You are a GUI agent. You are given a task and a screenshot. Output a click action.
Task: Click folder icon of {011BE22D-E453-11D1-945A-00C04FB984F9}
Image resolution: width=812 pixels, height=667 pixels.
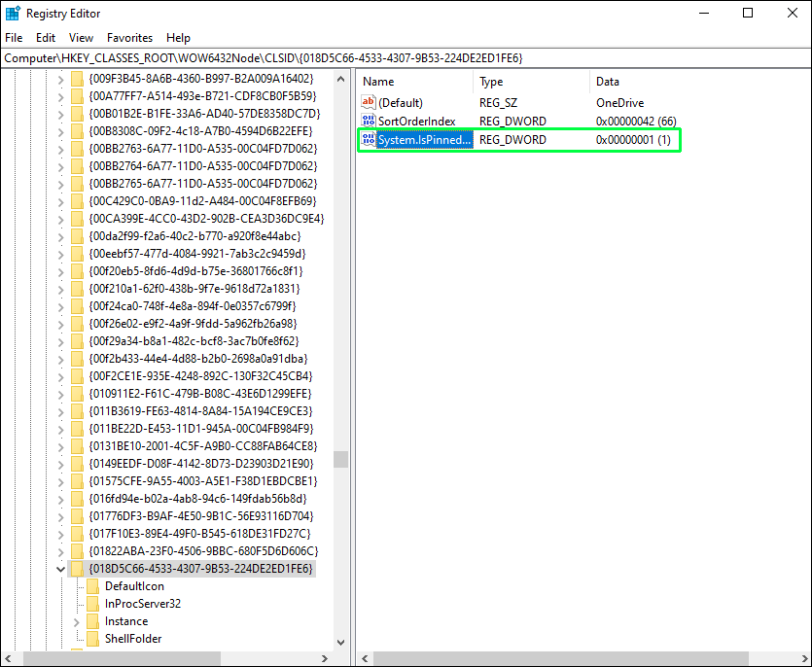(x=77, y=429)
